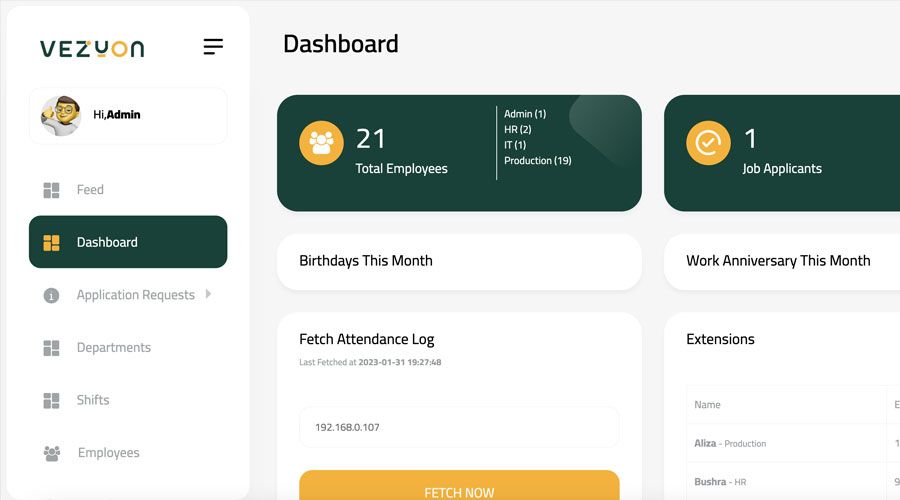Open the Departments menu item
The height and width of the screenshot is (500, 900).
(113, 348)
